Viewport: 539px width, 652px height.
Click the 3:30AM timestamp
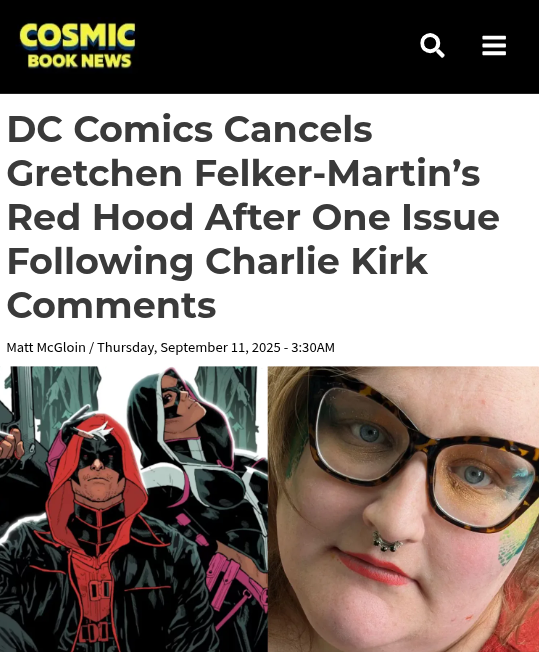pos(313,347)
